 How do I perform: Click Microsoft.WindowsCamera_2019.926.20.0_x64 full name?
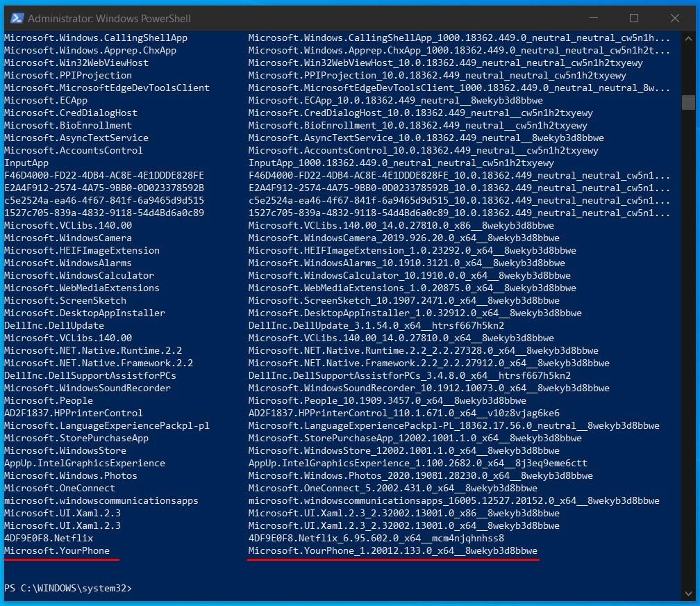pyautogui.click(x=404, y=238)
